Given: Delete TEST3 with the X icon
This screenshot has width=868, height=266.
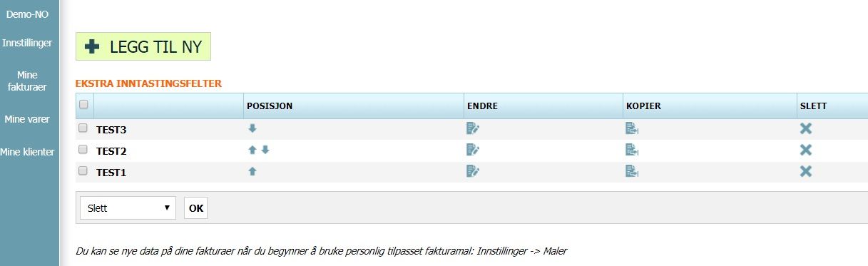Looking at the screenshot, I should (806, 128).
